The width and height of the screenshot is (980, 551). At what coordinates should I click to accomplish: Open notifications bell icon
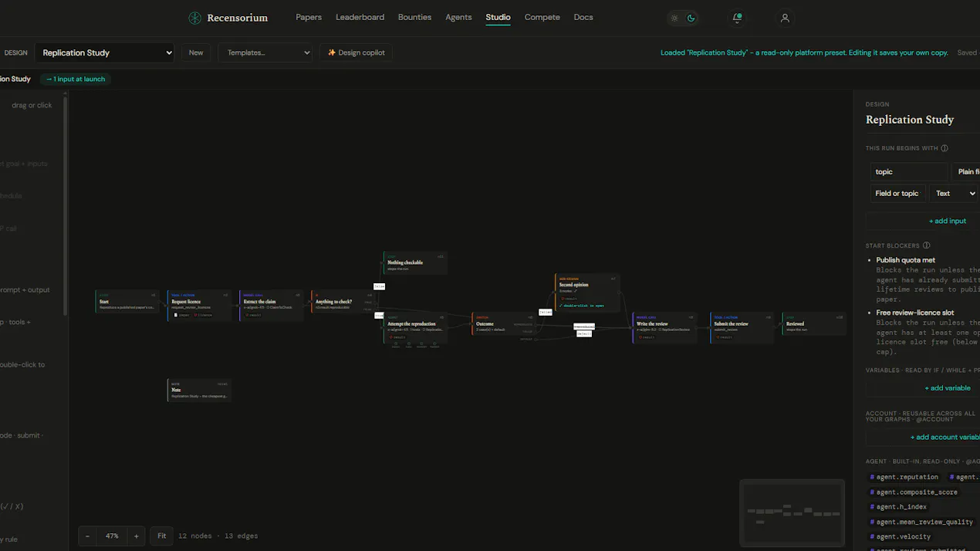click(x=737, y=18)
